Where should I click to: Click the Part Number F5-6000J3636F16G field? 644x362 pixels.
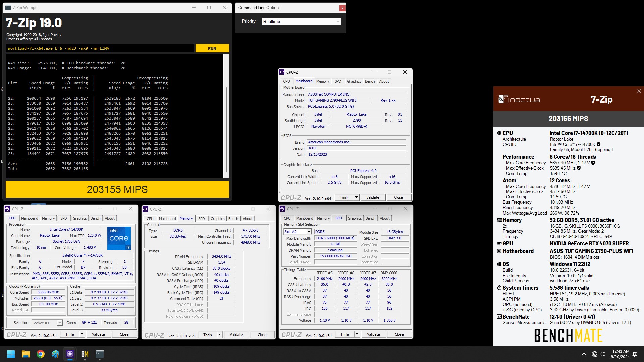pos(335,256)
